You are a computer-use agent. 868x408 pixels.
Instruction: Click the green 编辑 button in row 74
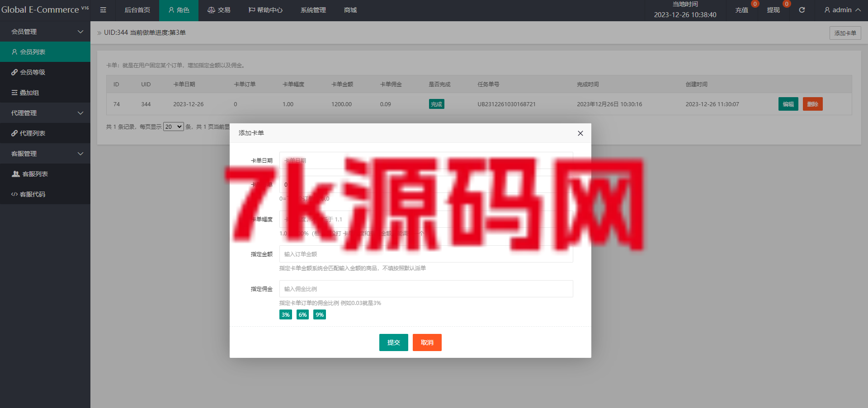(788, 104)
